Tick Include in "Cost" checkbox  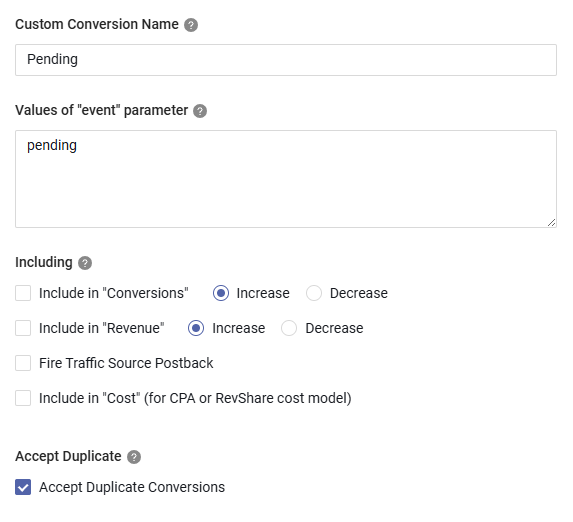[23, 398]
